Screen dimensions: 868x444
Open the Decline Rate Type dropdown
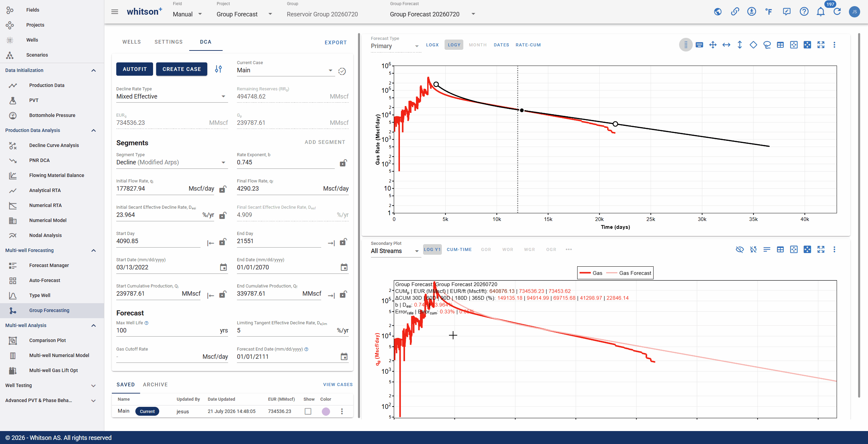(x=171, y=97)
